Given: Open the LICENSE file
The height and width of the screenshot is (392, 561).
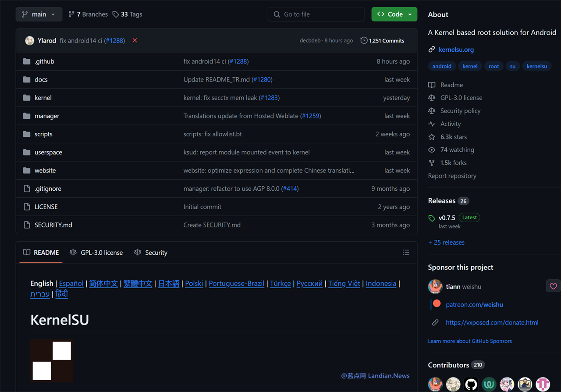Looking at the screenshot, I should (x=46, y=207).
